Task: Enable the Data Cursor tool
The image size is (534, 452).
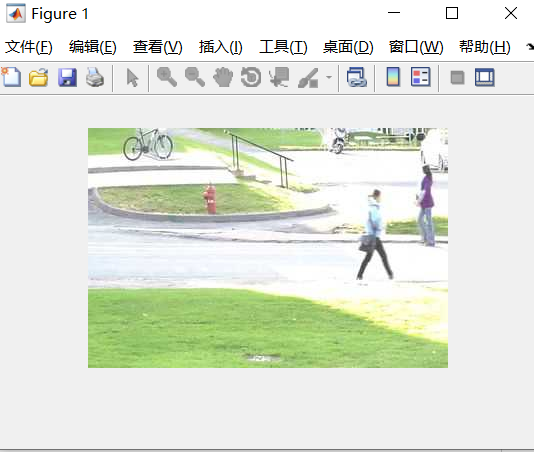Action: pyautogui.click(x=279, y=77)
